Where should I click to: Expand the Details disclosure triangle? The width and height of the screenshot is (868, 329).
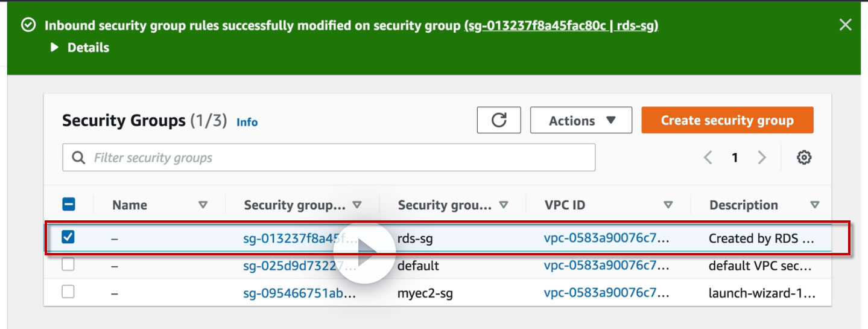click(55, 47)
